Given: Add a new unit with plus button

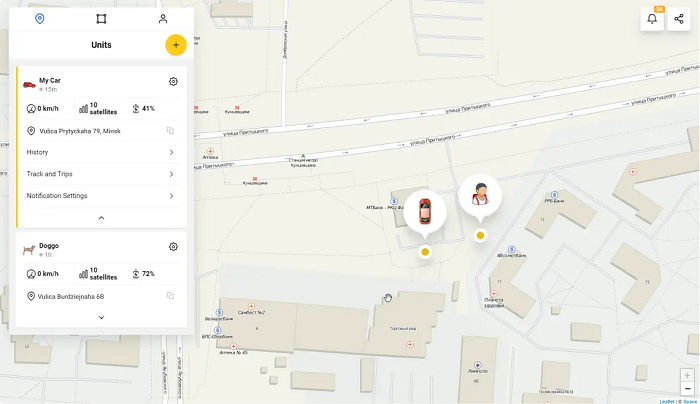Looking at the screenshot, I should [x=176, y=45].
